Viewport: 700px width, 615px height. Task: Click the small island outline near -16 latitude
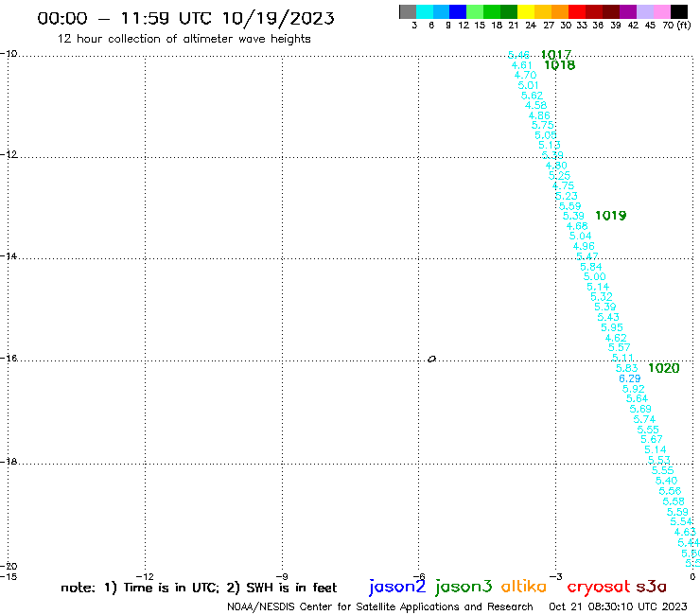(x=431, y=359)
